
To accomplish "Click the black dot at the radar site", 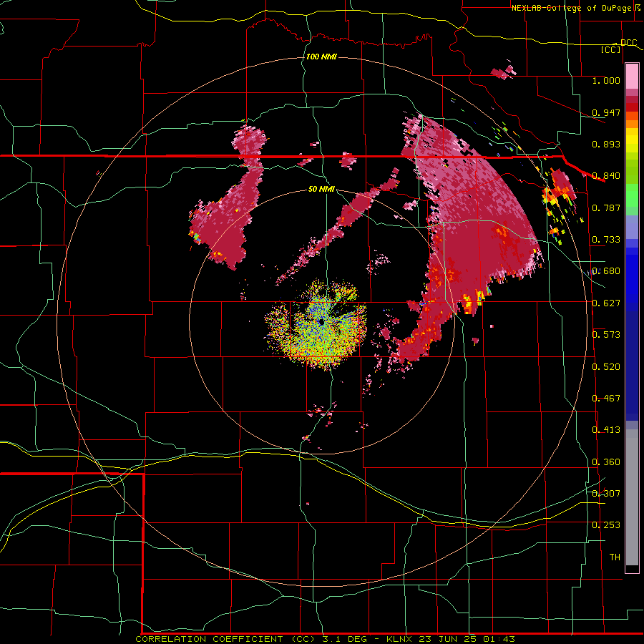I will pos(321,322).
